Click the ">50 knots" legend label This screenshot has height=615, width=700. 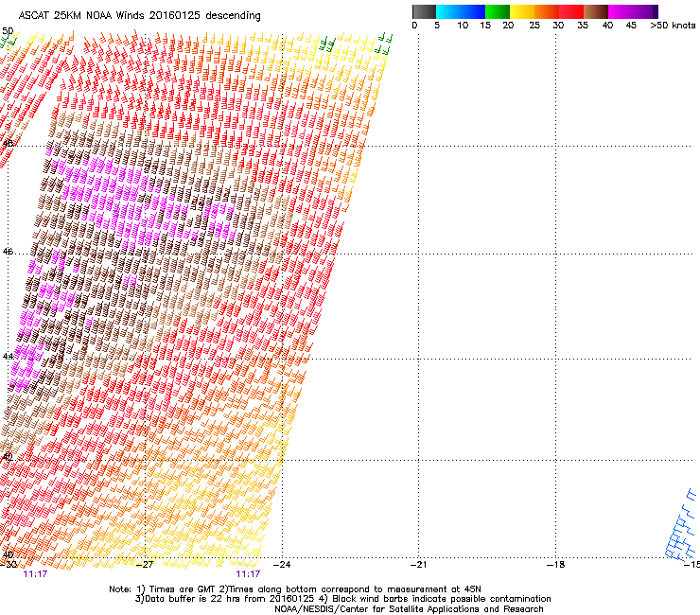[x=673, y=26]
